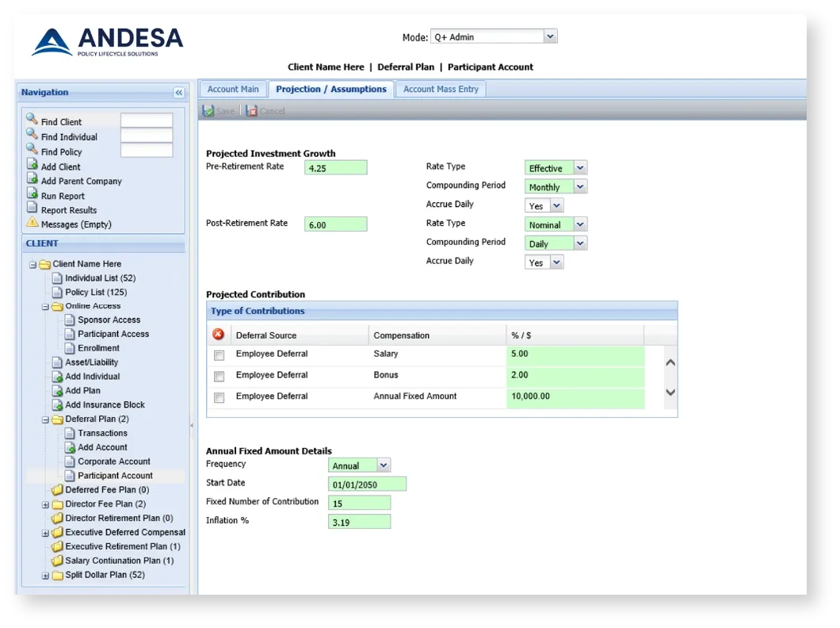840x628 pixels.
Task: Expand the Split Dollar Plan tree node
Action: [45, 576]
